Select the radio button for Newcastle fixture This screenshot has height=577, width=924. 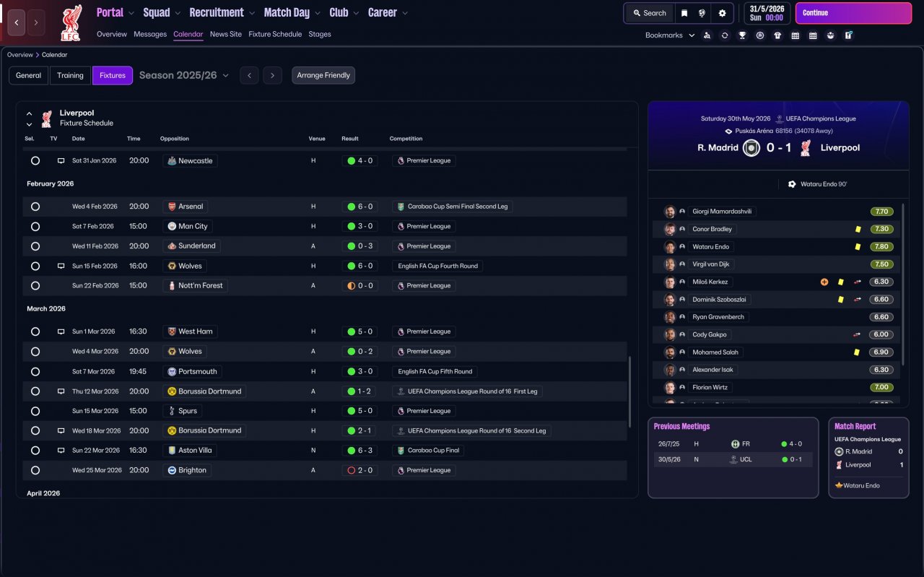point(35,160)
